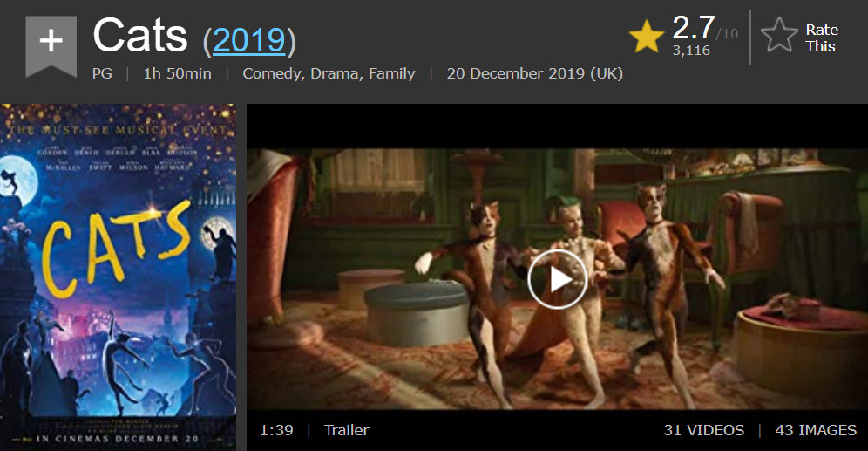Click the yellow rating star icon
Image resolution: width=868 pixels, height=451 pixels.
[x=647, y=37]
